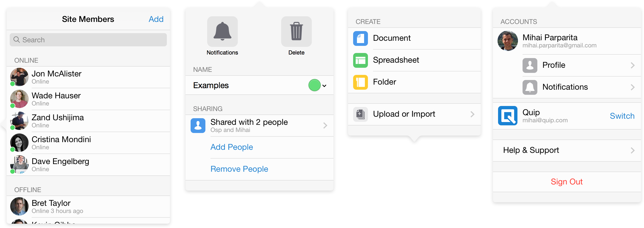
Task: Expand Help & Support chevron
Action: (x=633, y=151)
